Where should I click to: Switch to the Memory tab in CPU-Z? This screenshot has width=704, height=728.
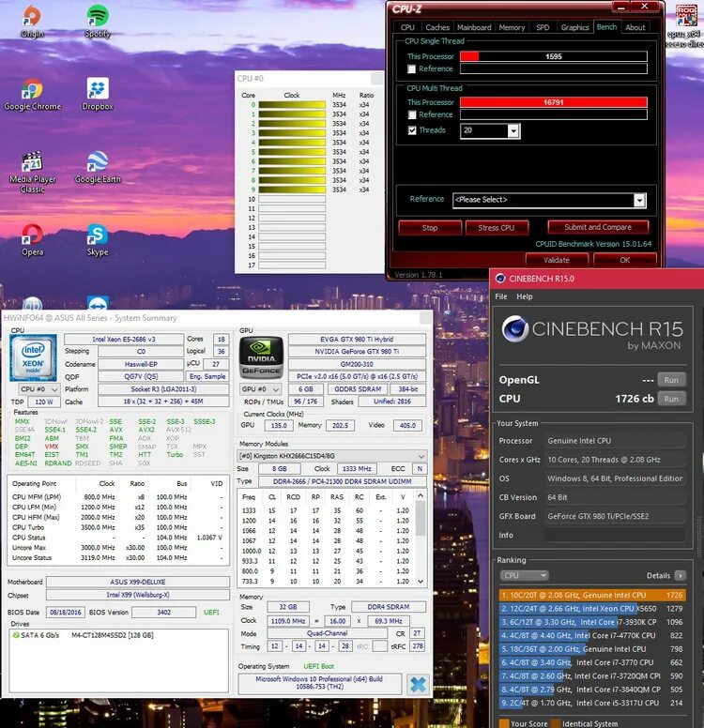pos(512,27)
